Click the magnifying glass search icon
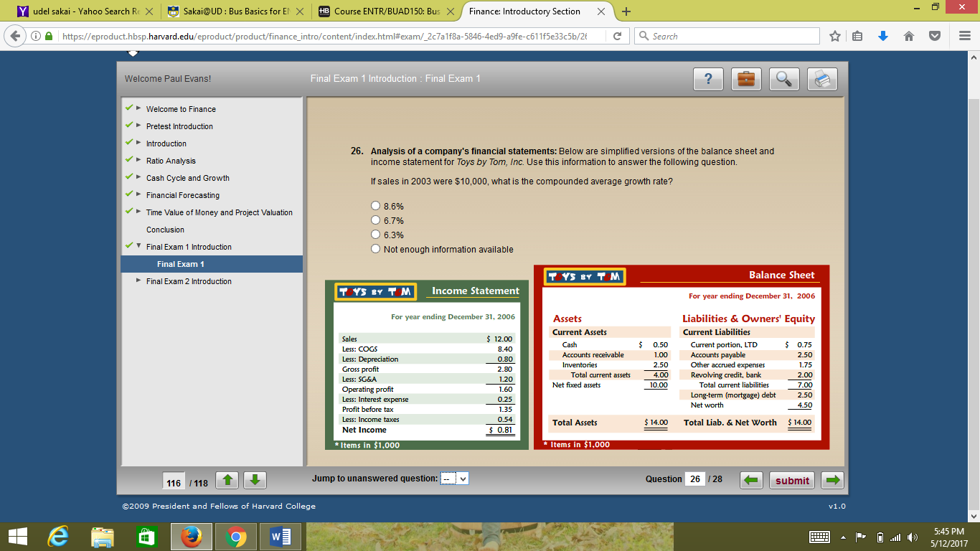The width and height of the screenshot is (980, 551). point(783,80)
